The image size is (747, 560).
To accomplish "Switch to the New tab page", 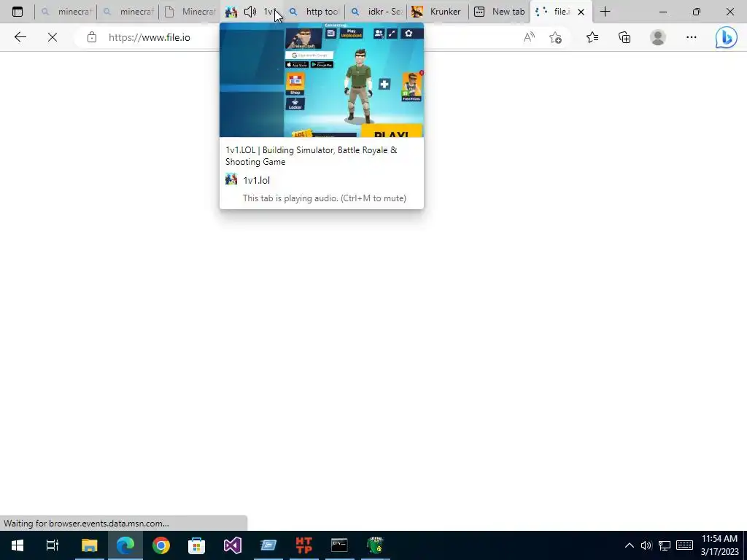I will pyautogui.click(x=499, y=12).
